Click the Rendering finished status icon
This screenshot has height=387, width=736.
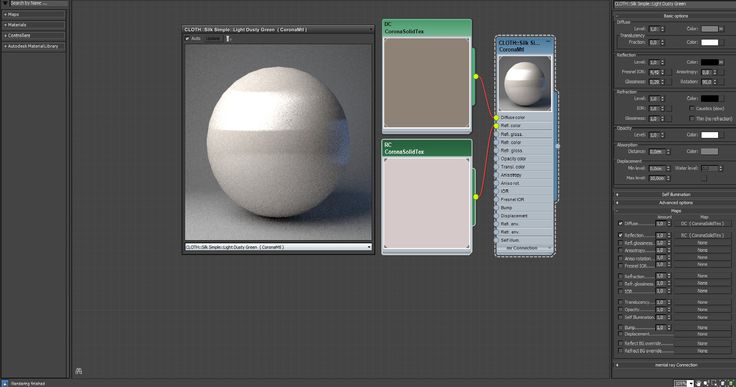point(5,384)
